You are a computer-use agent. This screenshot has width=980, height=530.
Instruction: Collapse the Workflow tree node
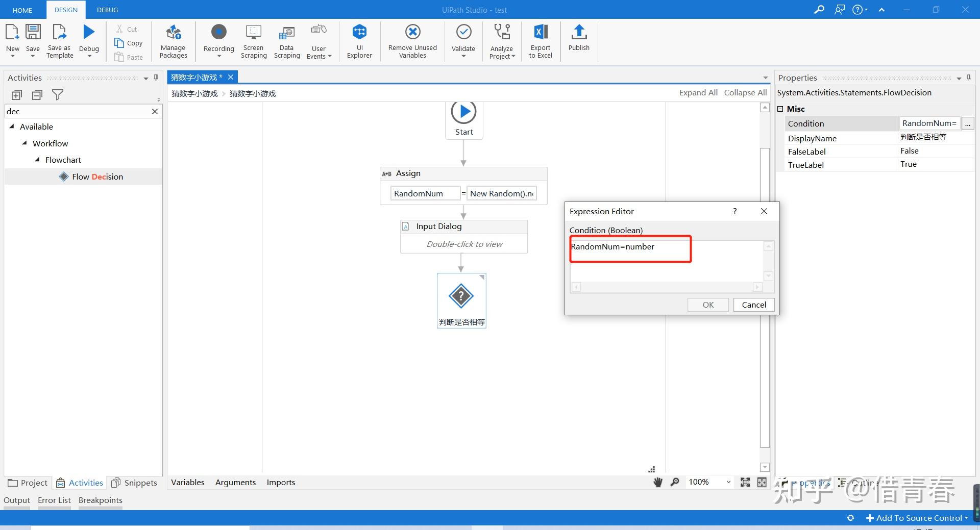(24, 143)
